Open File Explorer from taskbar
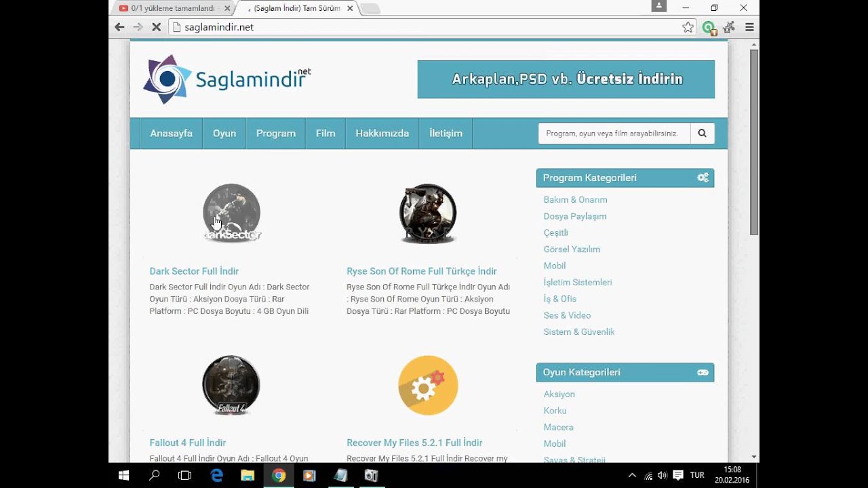868x488 pixels. [248, 475]
